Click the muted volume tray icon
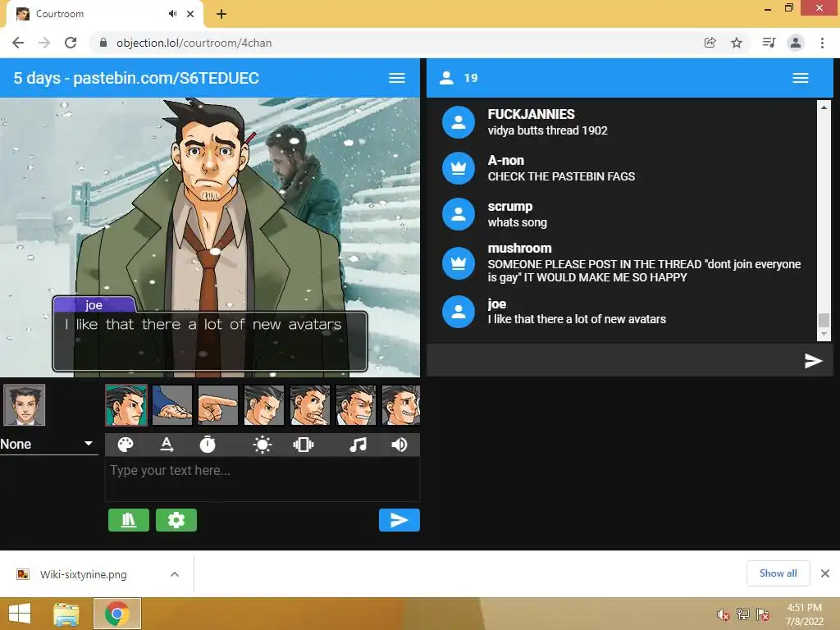The width and height of the screenshot is (840, 630). pyautogui.click(x=724, y=614)
